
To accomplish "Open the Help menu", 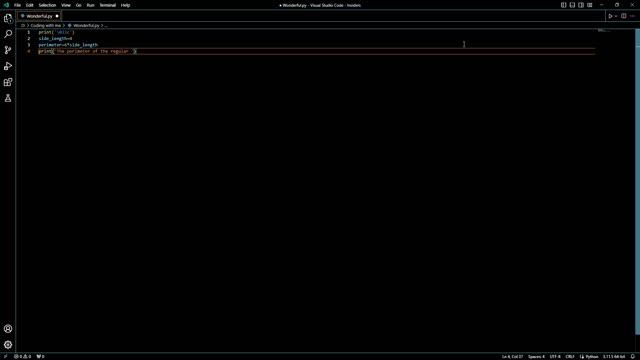I will [125, 5].
